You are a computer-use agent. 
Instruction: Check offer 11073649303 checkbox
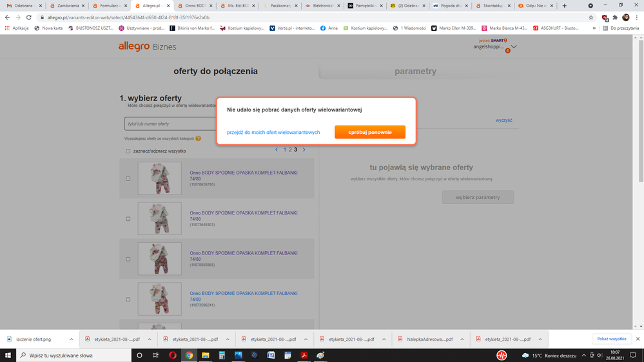tap(128, 219)
